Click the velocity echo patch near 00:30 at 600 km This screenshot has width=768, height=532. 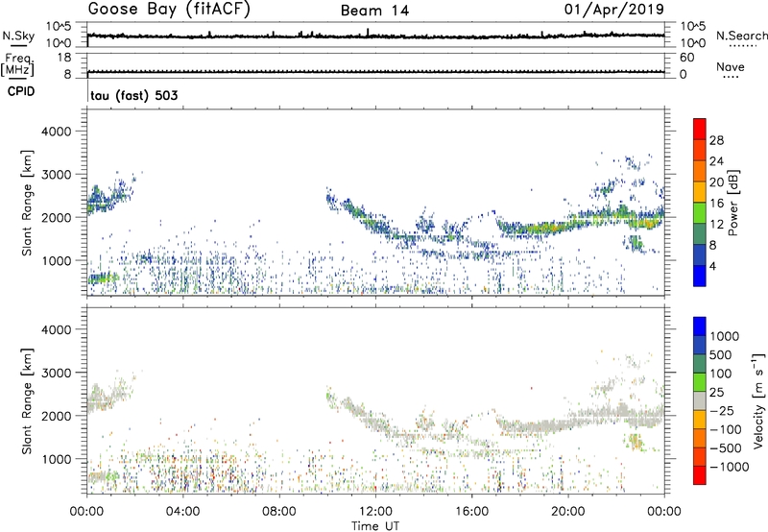[x=104, y=476]
